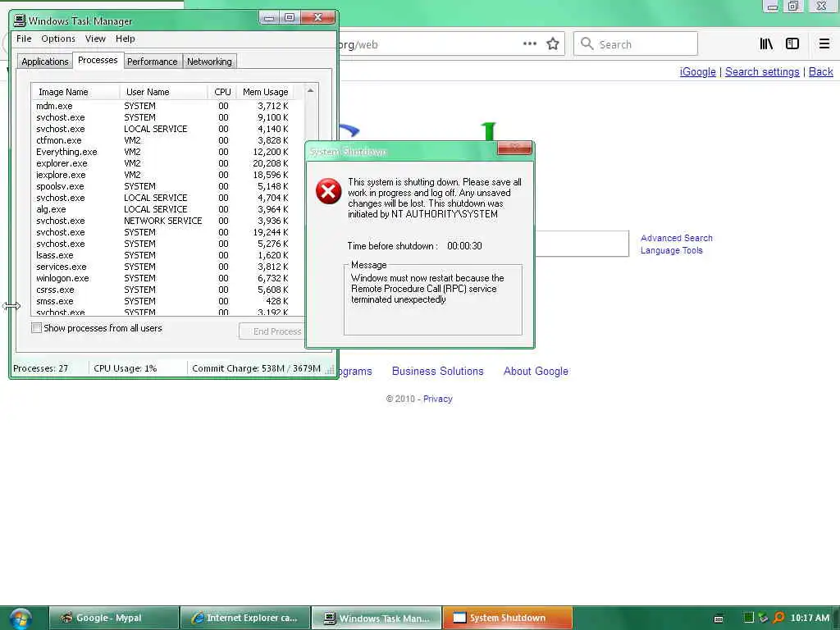Screen dimensions: 840x630
Task: Open the View menu in Task Manager
Action: [x=95, y=39]
